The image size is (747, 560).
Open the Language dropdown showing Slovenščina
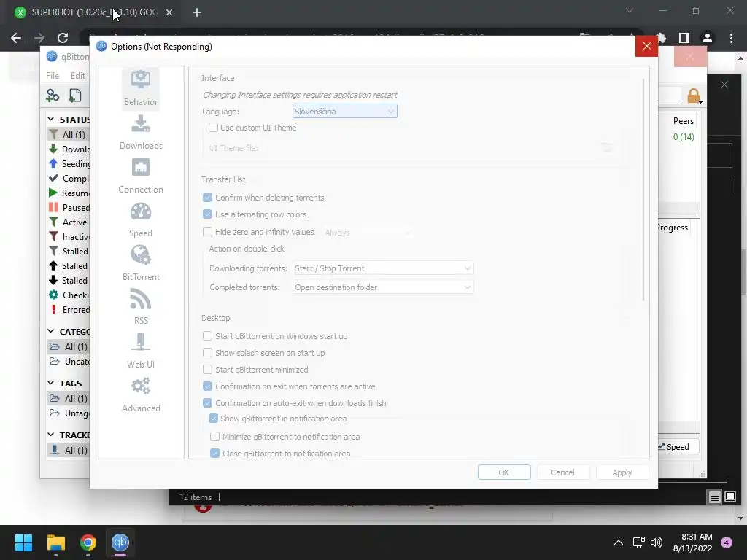[344, 112]
